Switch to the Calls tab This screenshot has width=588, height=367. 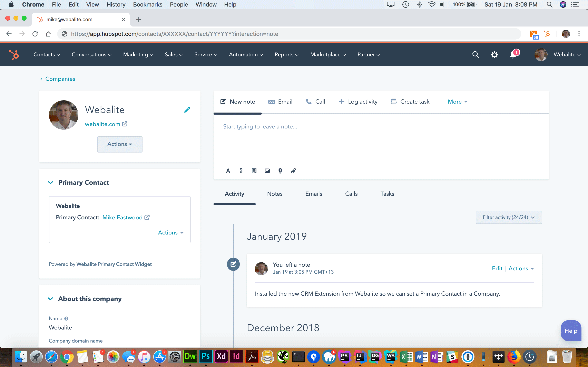point(351,194)
